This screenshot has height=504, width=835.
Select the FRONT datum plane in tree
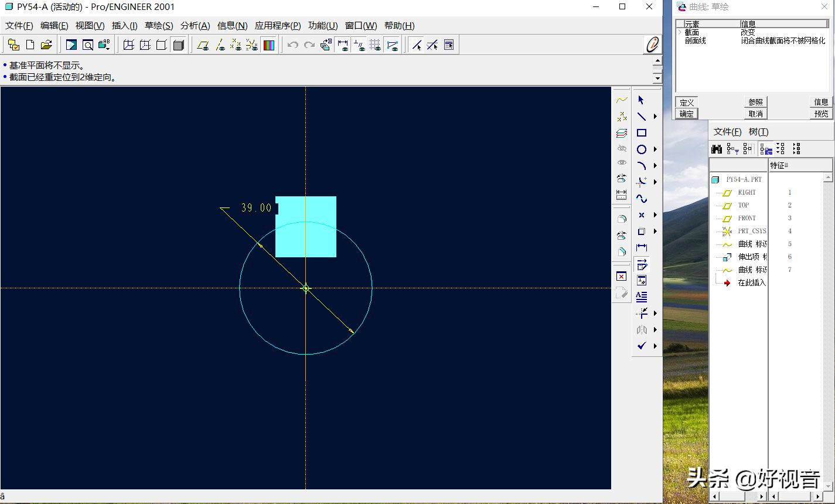[x=747, y=218]
